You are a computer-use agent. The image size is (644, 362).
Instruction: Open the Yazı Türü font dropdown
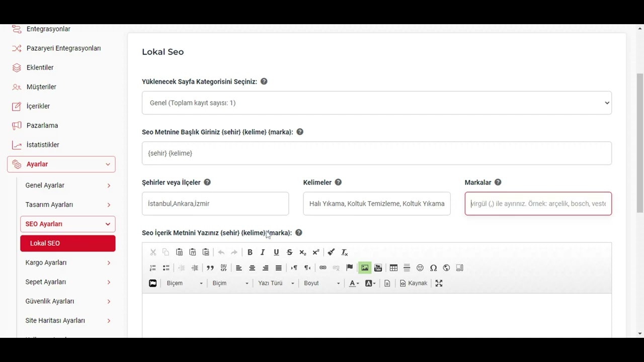(276, 283)
